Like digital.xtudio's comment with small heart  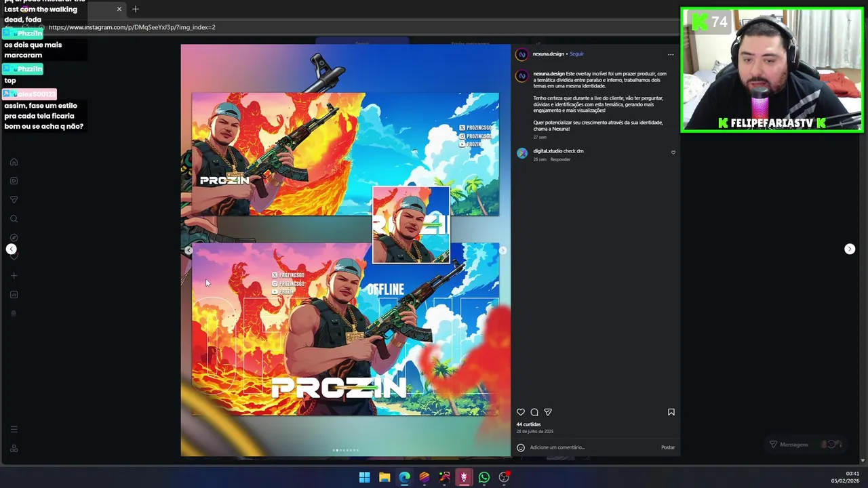(x=673, y=152)
